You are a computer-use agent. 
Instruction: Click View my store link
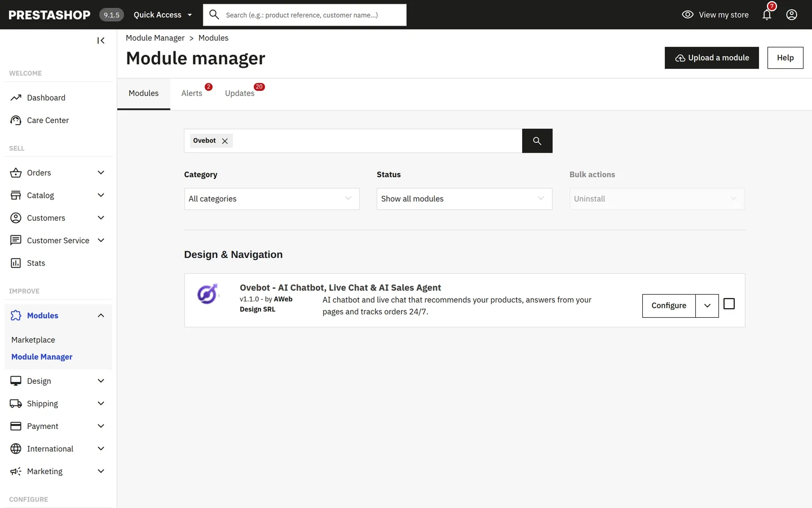point(715,15)
